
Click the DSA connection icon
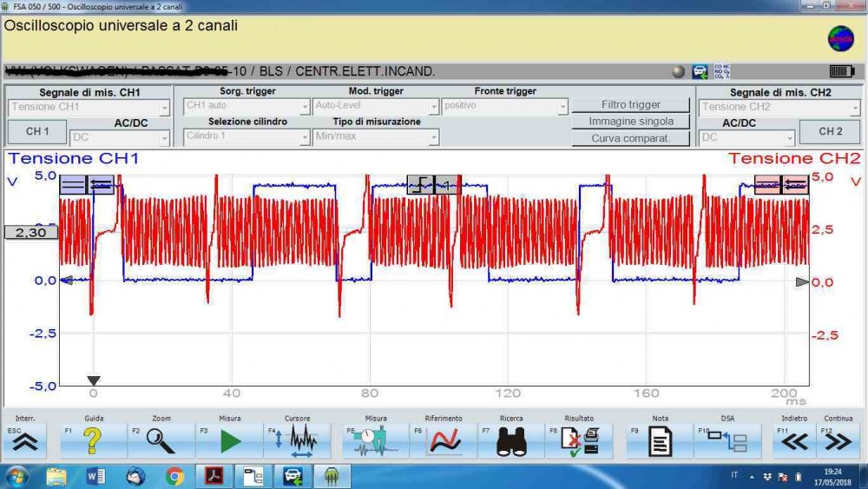point(727,441)
